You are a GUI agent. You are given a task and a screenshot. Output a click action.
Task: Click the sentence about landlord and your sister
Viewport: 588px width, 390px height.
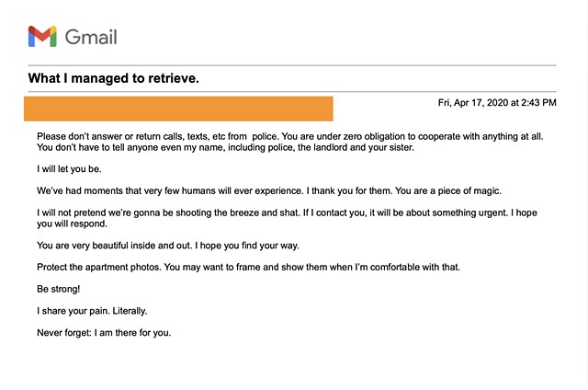coord(225,147)
